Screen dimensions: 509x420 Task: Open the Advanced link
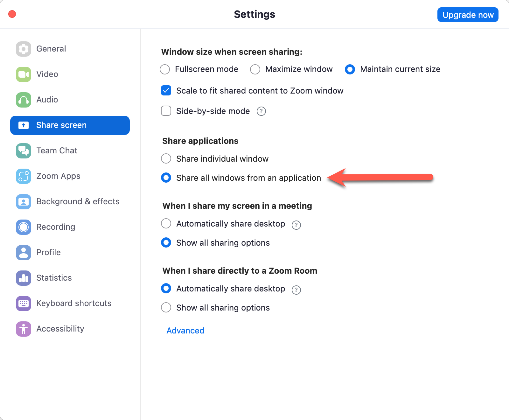185,331
